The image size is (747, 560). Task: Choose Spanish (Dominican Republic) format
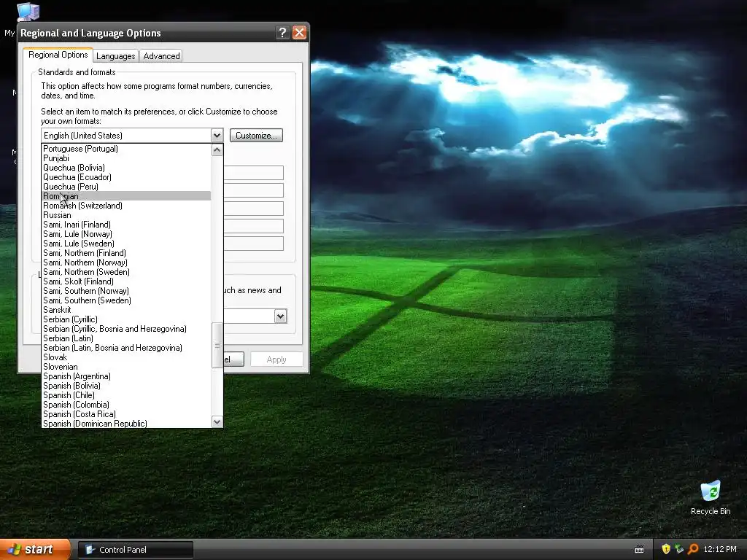tap(126, 424)
